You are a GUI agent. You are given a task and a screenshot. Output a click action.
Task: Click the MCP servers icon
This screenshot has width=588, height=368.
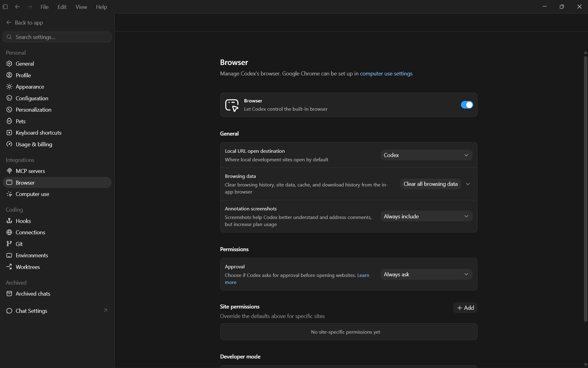[x=9, y=171]
